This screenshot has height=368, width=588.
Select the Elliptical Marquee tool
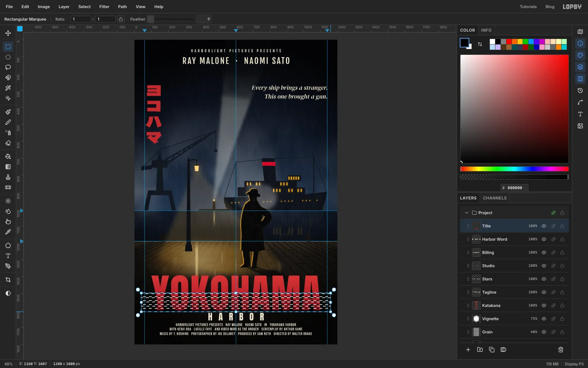[x=8, y=57]
